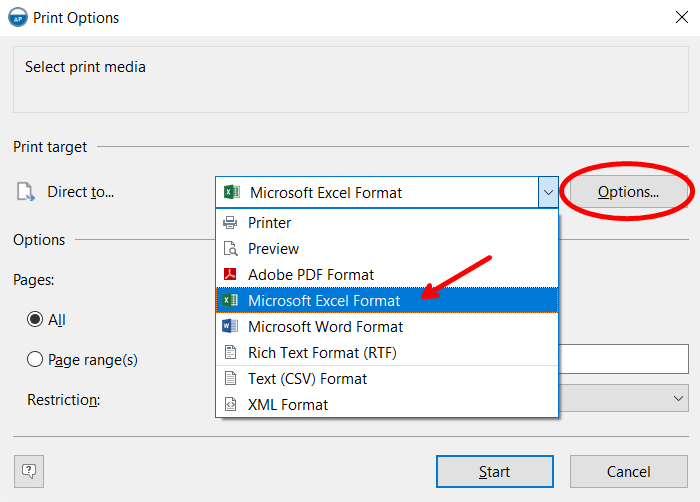Select the Page range(s) radio button
This screenshot has height=502, width=700.
tap(36, 359)
